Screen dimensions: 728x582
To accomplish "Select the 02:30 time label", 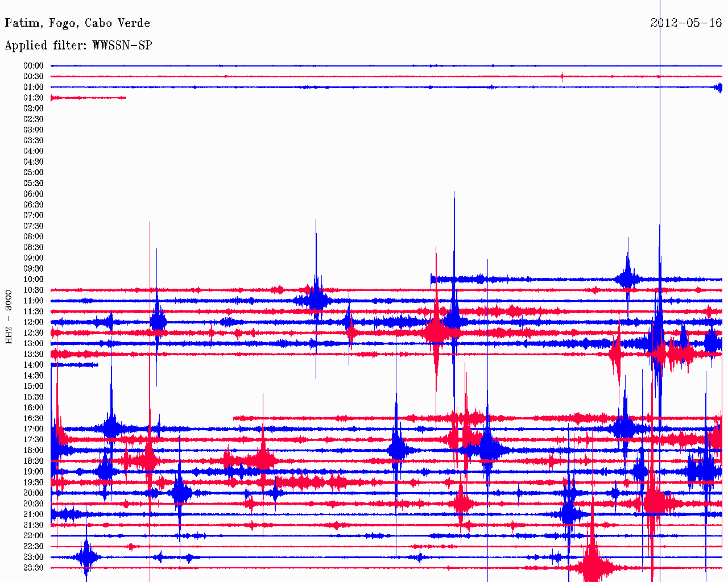I will pyautogui.click(x=34, y=119).
